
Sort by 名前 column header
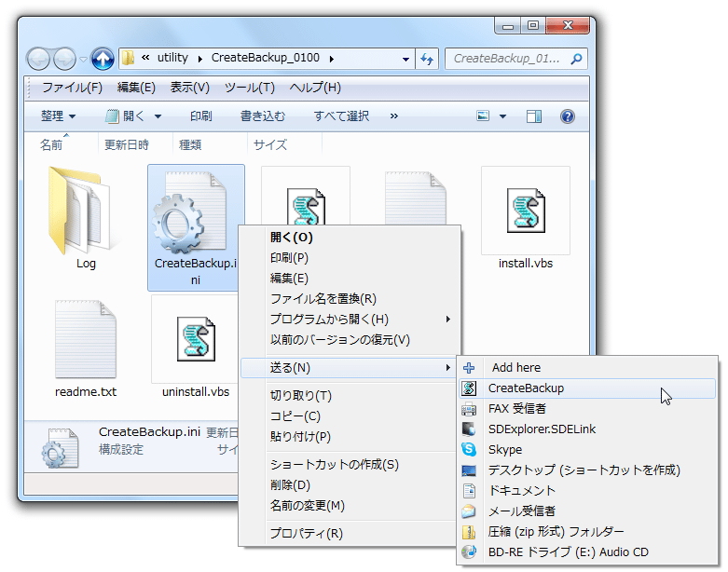(x=51, y=144)
